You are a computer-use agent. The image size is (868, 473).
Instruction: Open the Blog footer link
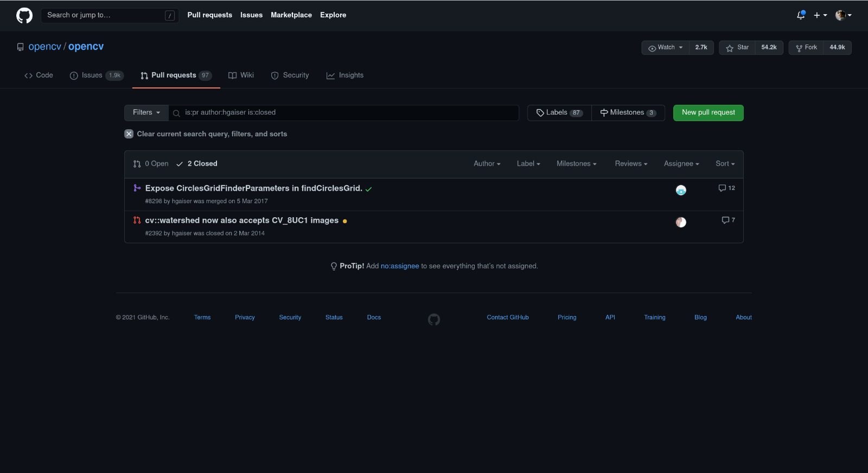click(700, 318)
